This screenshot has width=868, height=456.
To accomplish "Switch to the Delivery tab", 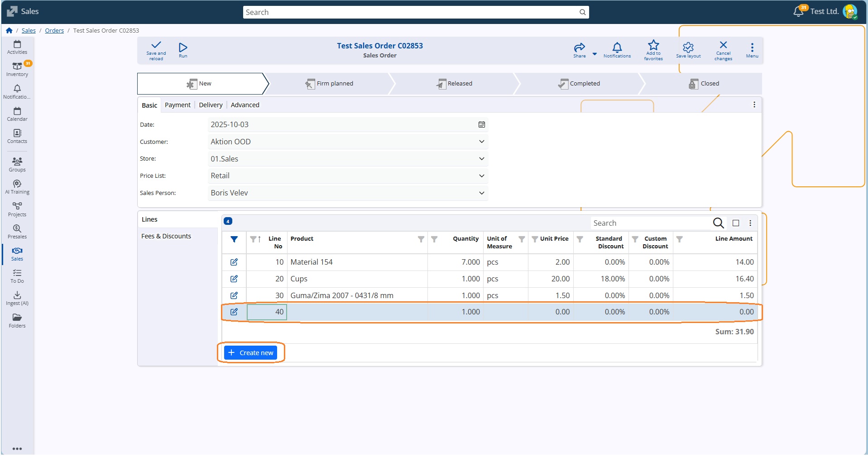I will point(211,105).
